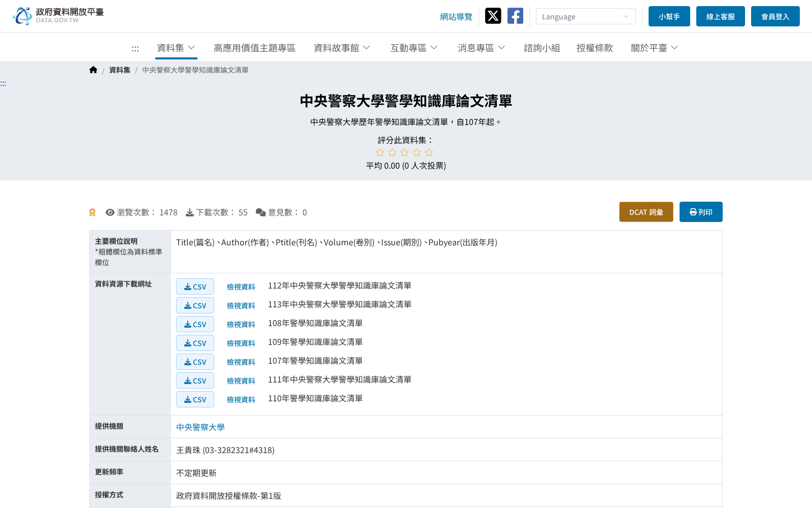View data for 112年中央警察大學警學知識庫論文清單
The width and height of the screenshot is (812, 508).
pos(241,287)
